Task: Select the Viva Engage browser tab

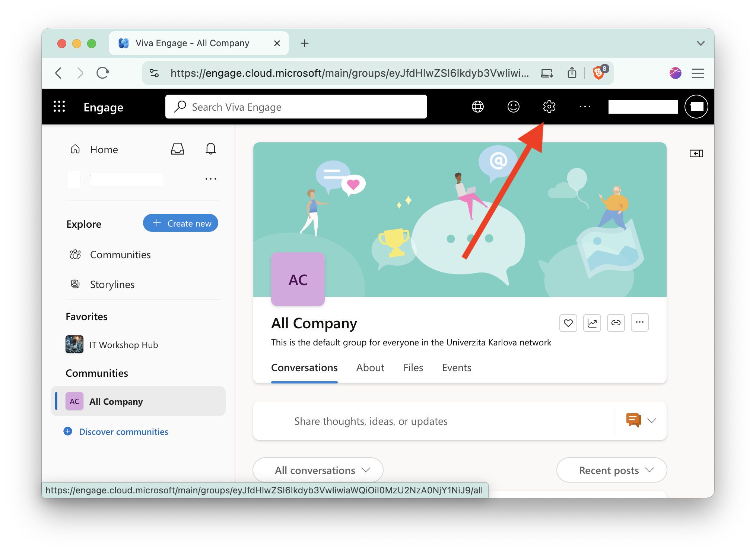Action: [199, 43]
